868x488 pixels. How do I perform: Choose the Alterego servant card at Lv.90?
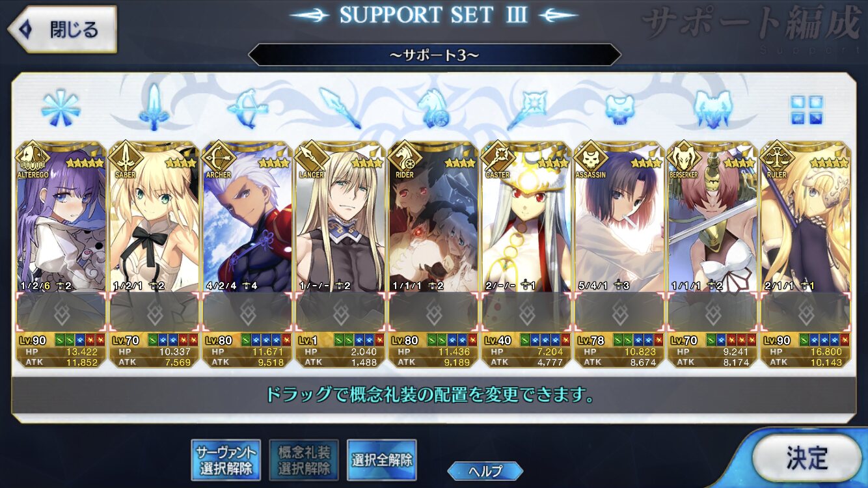[61, 254]
